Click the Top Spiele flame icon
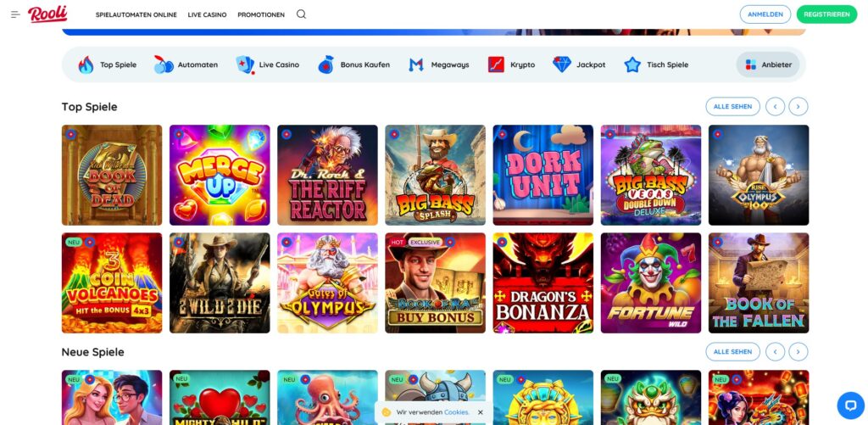Screen dimensions: 868x425 86,64
